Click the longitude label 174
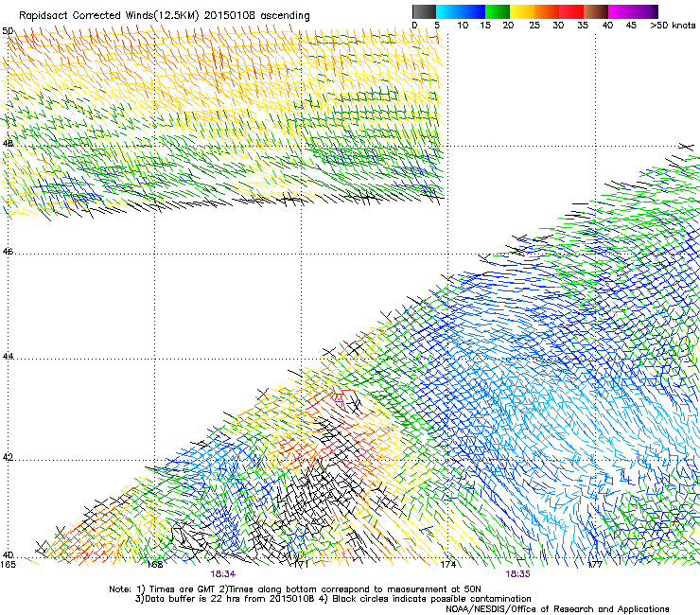The height and width of the screenshot is (615, 700). [x=447, y=565]
